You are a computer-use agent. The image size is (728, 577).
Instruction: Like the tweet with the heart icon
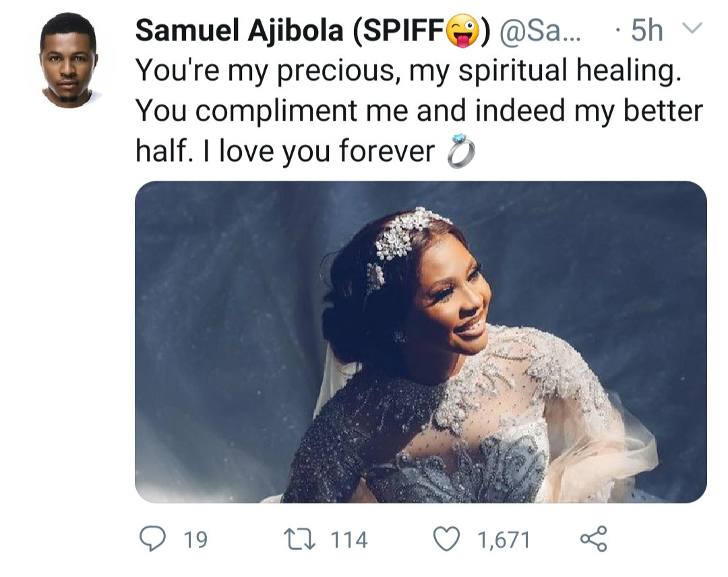[x=447, y=539]
